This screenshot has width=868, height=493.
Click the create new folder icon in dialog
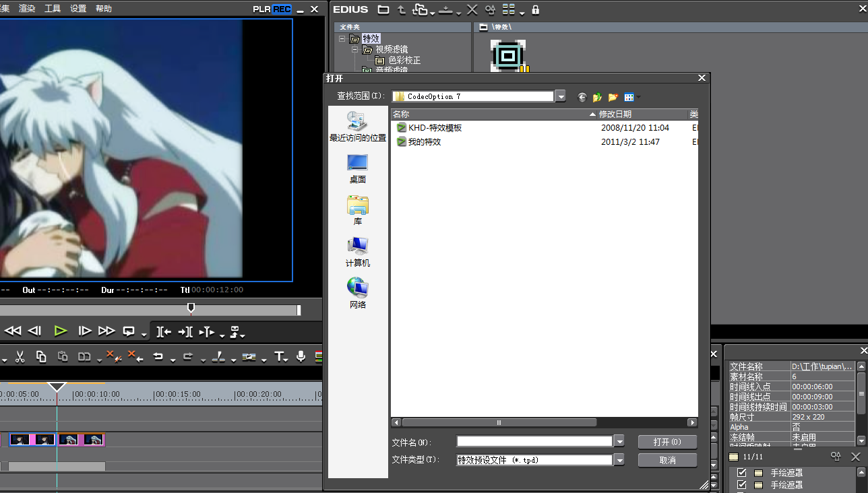pyautogui.click(x=613, y=97)
